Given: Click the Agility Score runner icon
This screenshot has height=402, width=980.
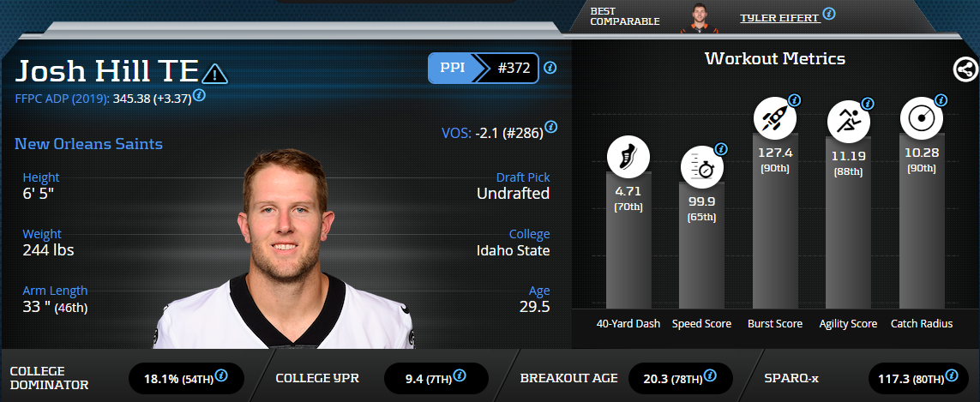Looking at the screenshot, I should click(x=848, y=121).
